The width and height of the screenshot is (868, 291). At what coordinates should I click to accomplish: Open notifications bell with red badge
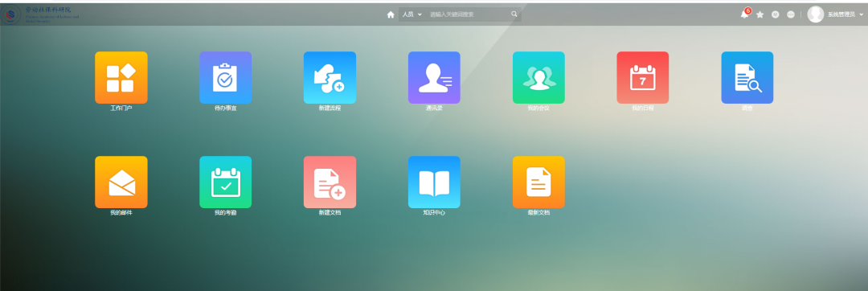point(745,14)
